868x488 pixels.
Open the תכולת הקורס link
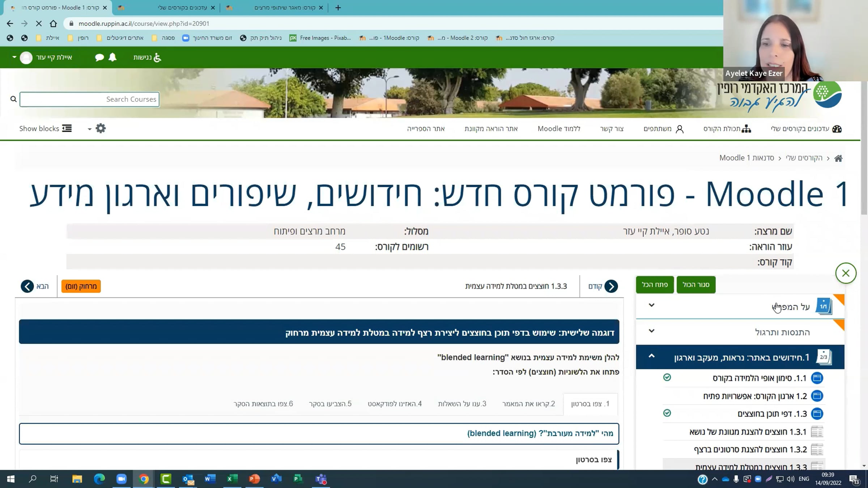727,129
